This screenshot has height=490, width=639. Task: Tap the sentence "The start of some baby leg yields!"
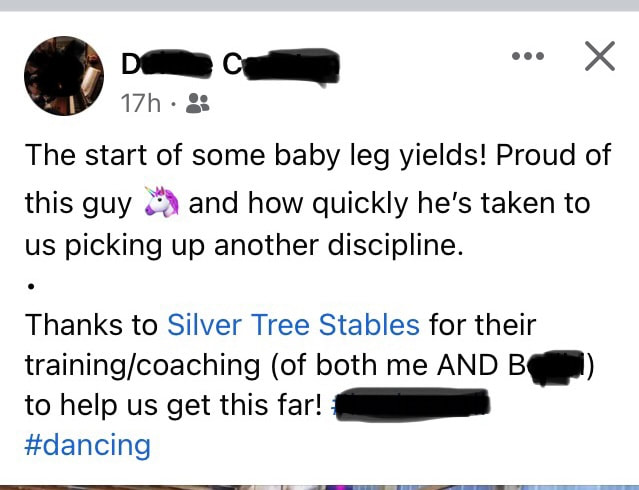[256, 155]
